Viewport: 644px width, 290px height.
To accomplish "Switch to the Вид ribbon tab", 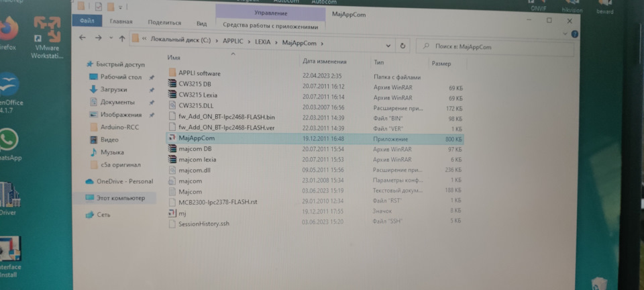I will (201, 23).
